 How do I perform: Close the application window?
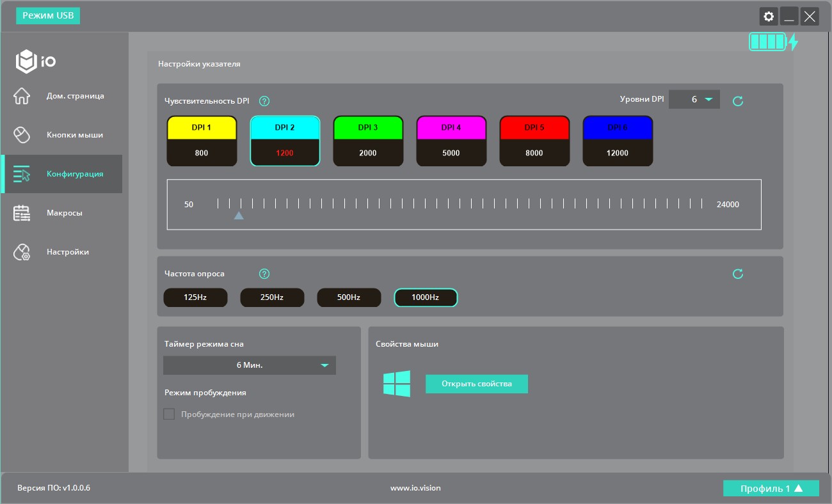[810, 17]
